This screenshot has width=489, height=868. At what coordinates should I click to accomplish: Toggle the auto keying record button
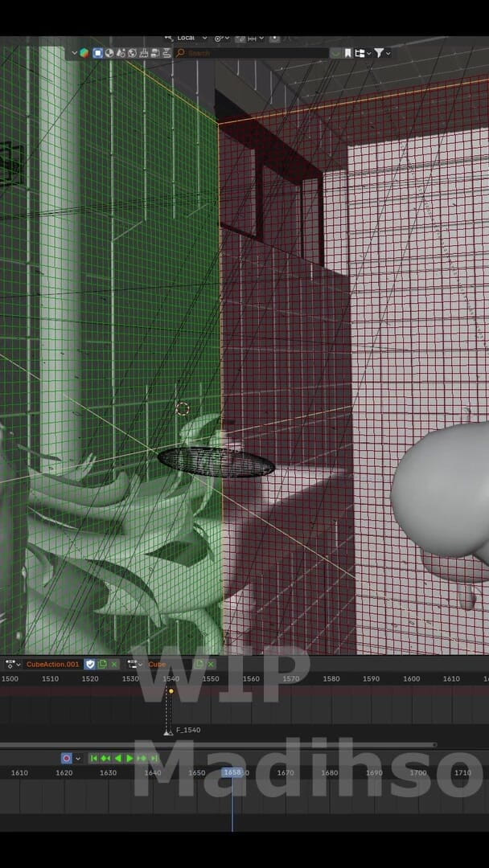(67, 759)
